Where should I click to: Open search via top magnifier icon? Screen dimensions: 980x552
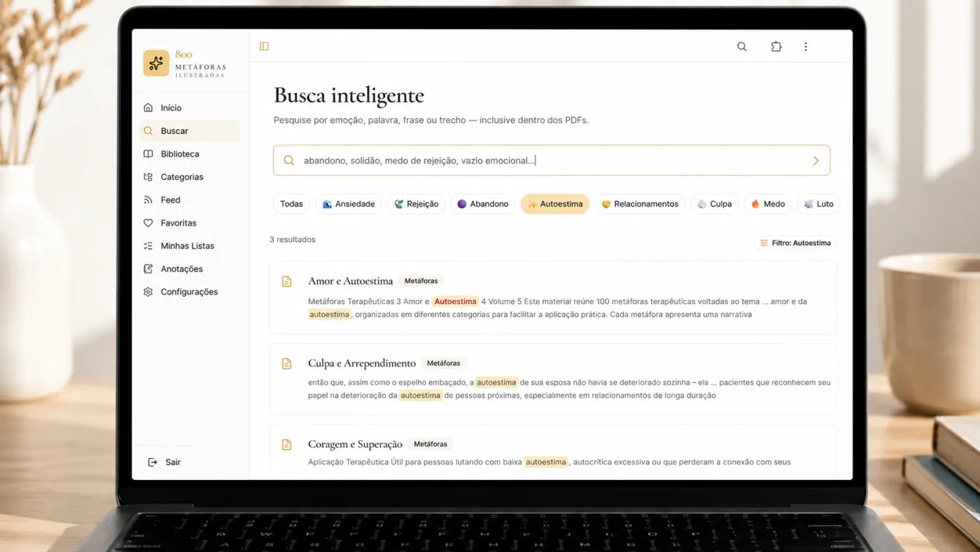[742, 47]
